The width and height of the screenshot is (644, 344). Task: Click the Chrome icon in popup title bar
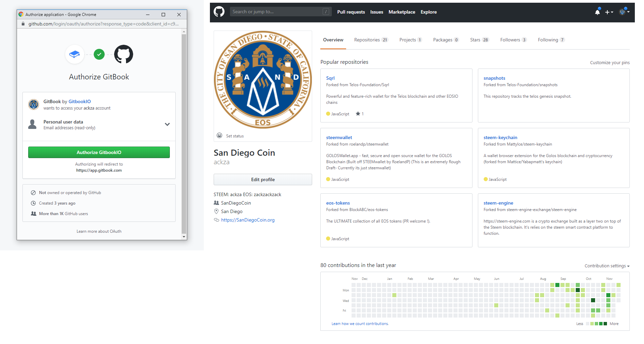coord(21,15)
